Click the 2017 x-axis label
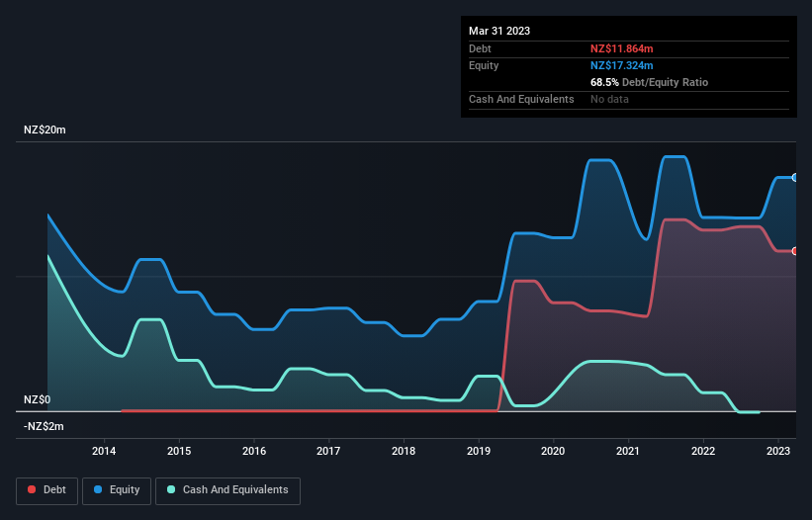This screenshot has width=812, height=520. [328, 451]
